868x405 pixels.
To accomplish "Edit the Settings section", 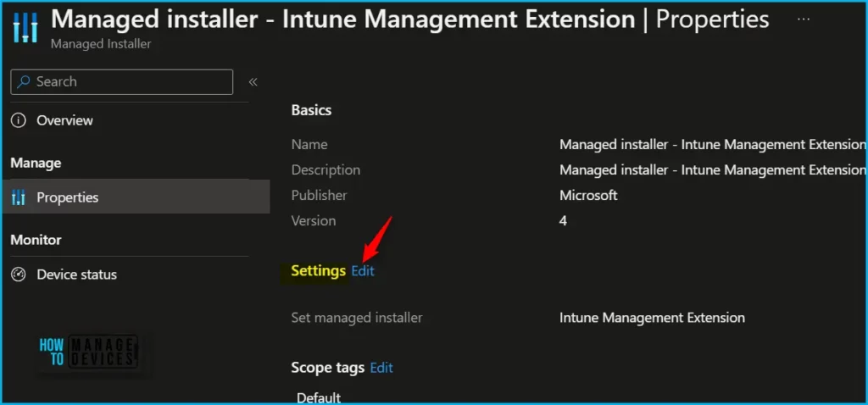I will [363, 270].
